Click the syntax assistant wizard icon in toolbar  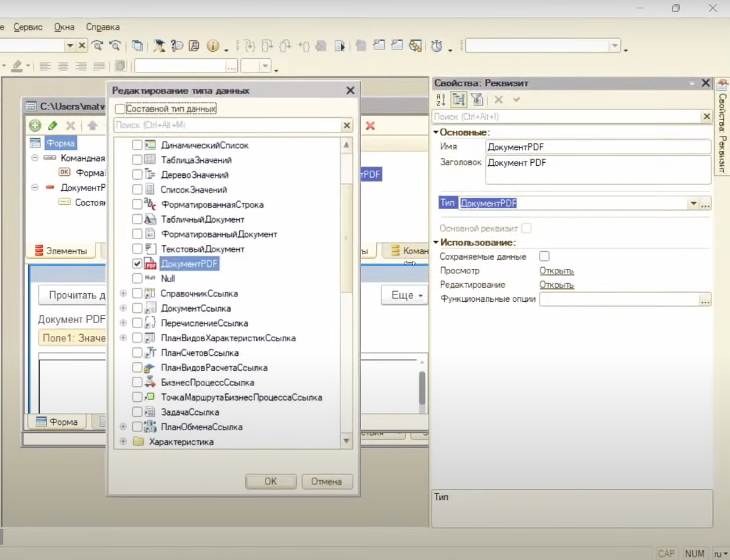click(x=159, y=45)
